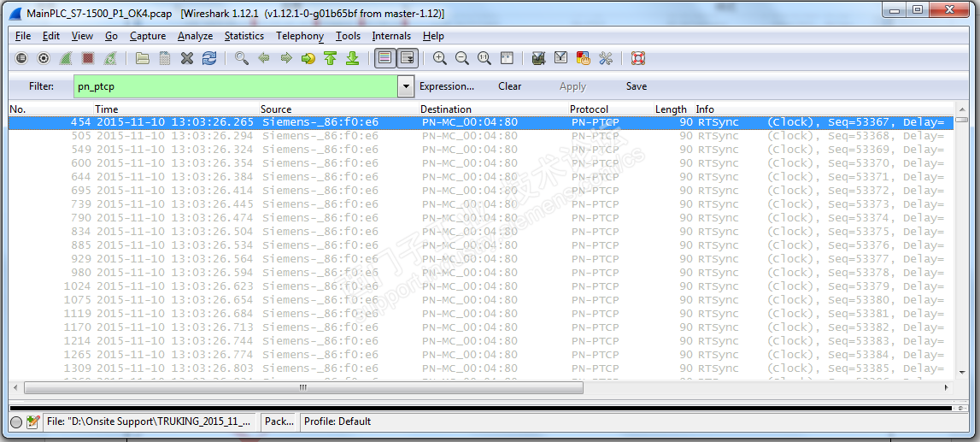980x442 pixels.
Task: Go forward in packet history
Action: tap(286, 58)
